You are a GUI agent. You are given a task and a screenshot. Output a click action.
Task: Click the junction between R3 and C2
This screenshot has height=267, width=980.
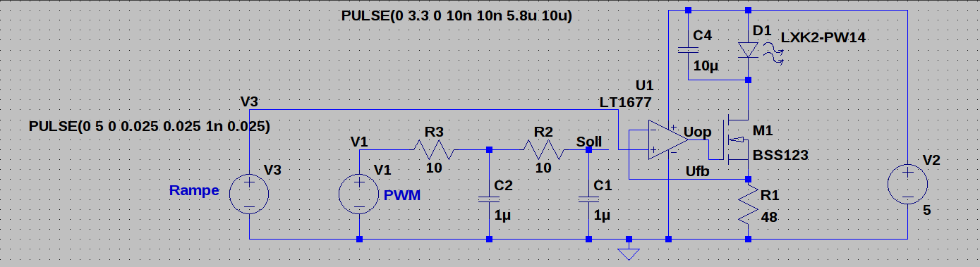pyautogui.click(x=488, y=149)
